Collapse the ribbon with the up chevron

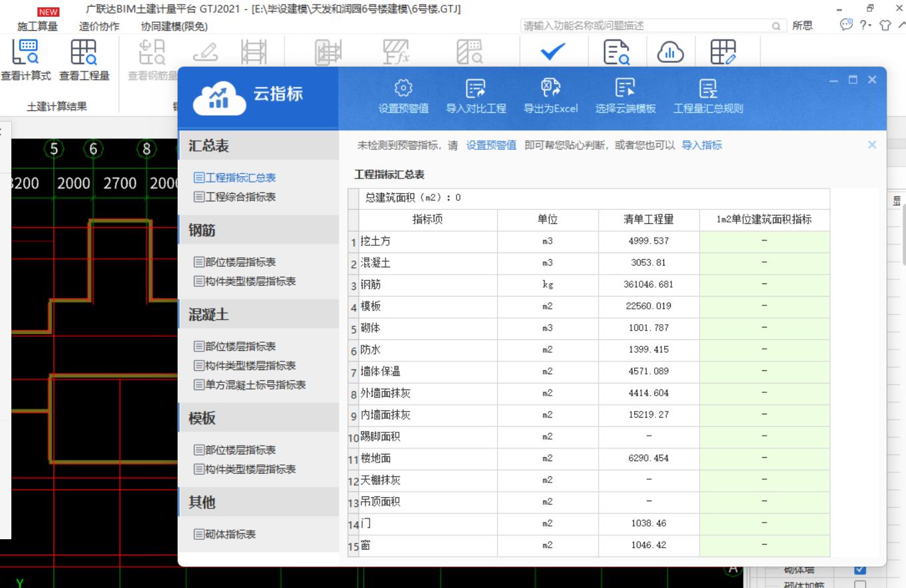click(x=901, y=25)
